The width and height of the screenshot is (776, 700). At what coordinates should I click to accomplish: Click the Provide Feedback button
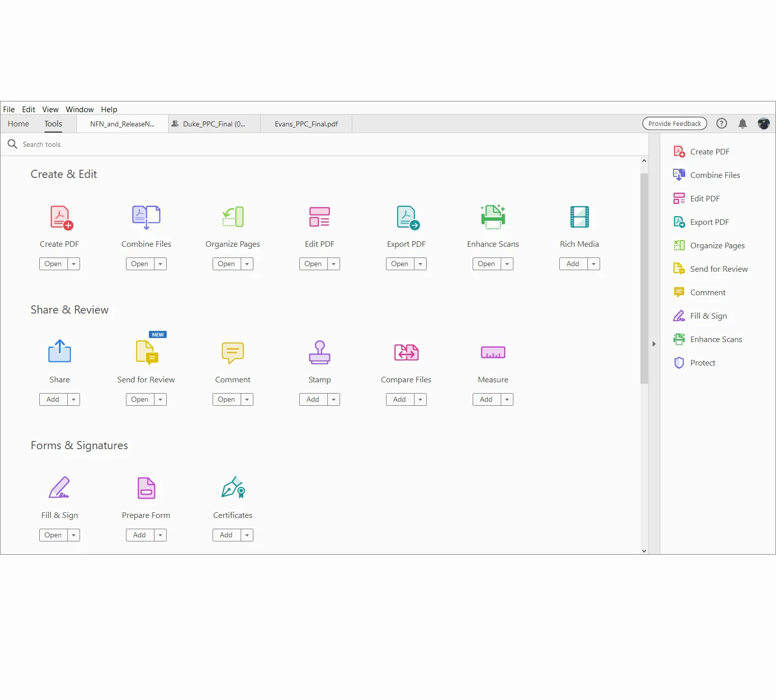pos(675,123)
